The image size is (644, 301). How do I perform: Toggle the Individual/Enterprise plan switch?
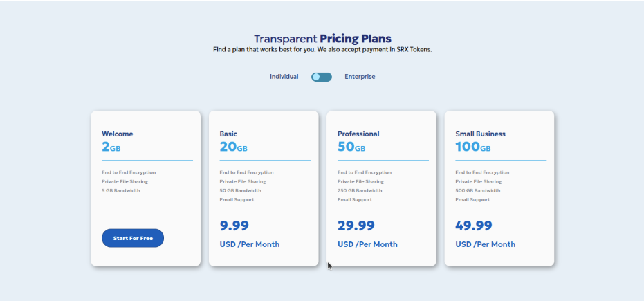[321, 77]
